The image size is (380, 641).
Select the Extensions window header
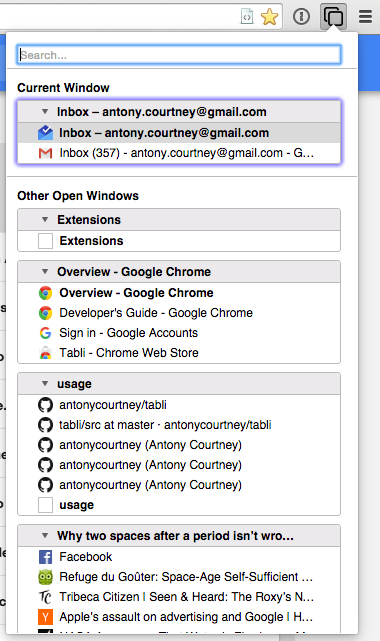[x=179, y=220]
